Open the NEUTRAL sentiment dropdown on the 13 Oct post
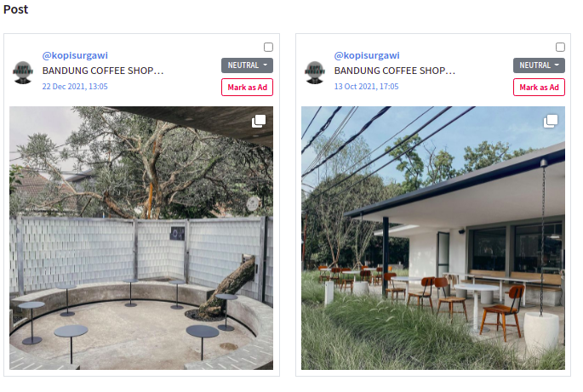 click(539, 65)
